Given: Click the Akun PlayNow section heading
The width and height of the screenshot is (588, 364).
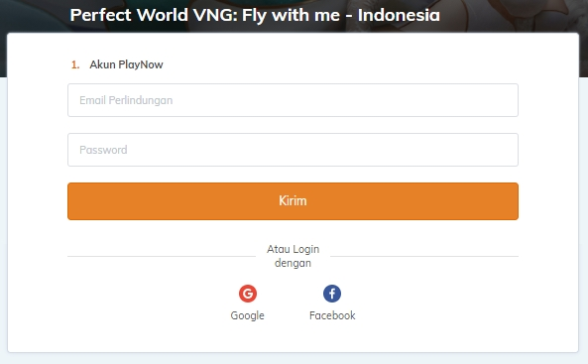Looking at the screenshot, I should (x=126, y=64).
